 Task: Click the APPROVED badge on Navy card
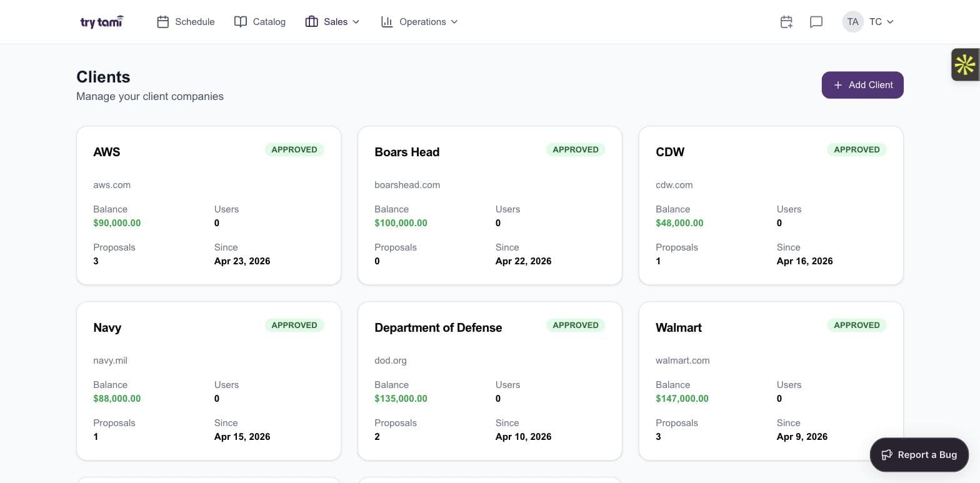click(x=294, y=325)
